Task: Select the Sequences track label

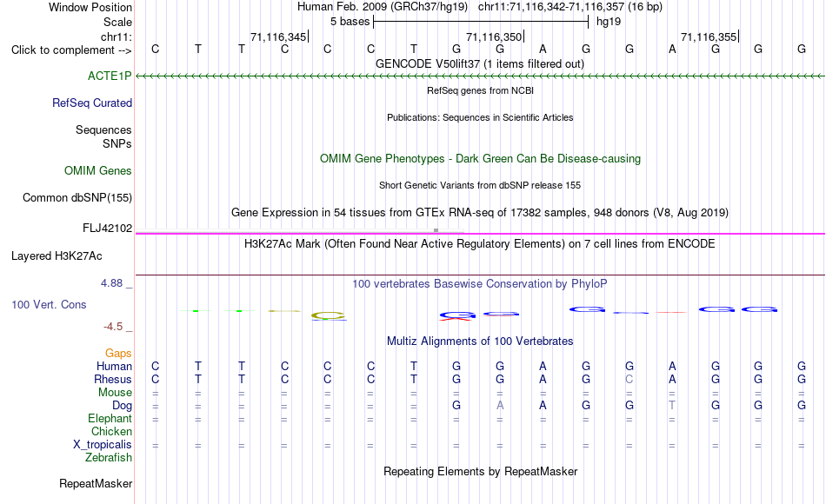Action: point(103,129)
